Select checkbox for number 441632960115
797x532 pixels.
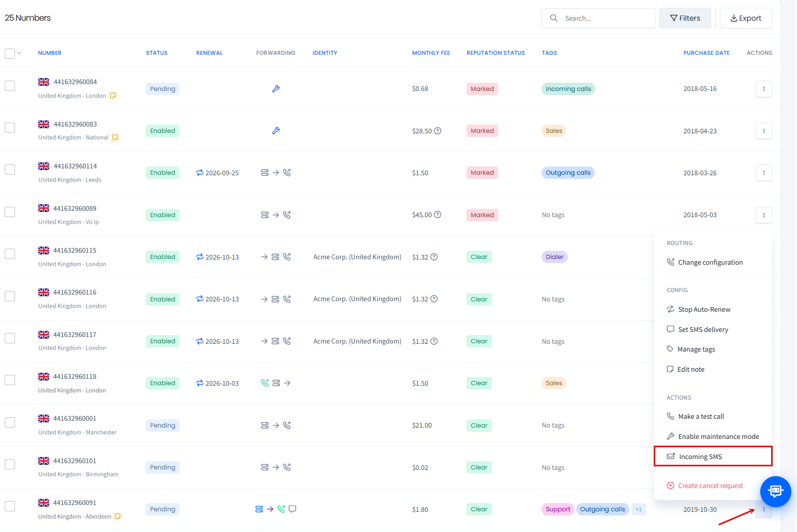[x=10, y=254]
